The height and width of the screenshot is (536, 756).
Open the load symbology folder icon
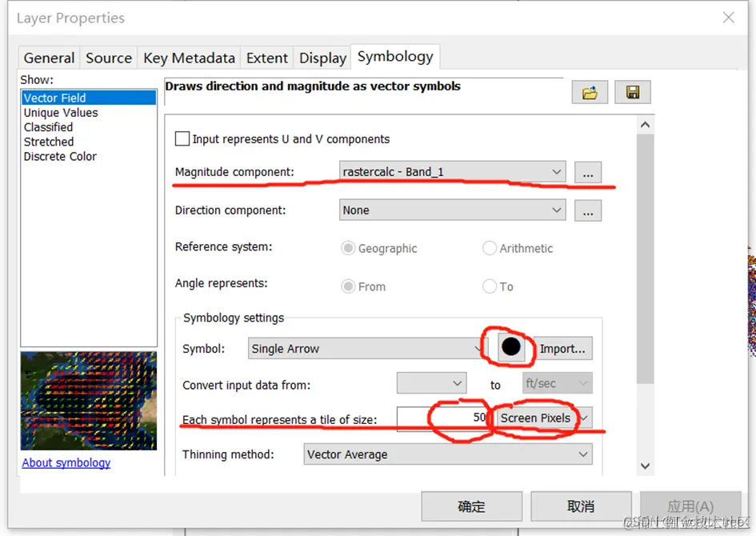click(590, 91)
